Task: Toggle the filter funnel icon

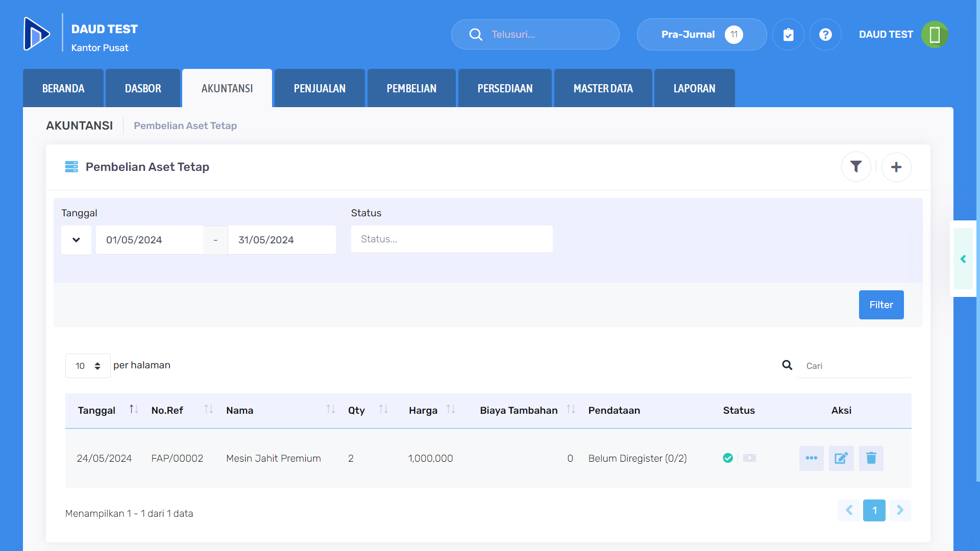Action: (856, 167)
